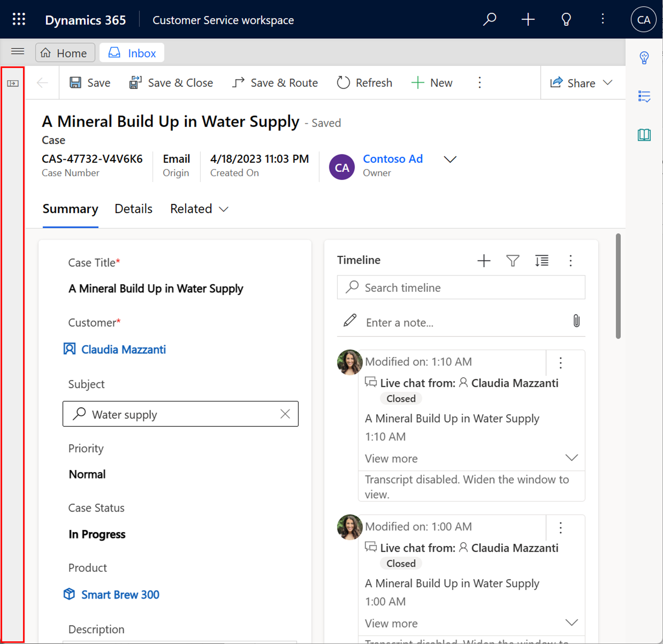Image resolution: width=663 pixels, height=644 pixels.
Task: Click the timeline sort order icon
Action: pyautogui.click(x=541, y=261)
